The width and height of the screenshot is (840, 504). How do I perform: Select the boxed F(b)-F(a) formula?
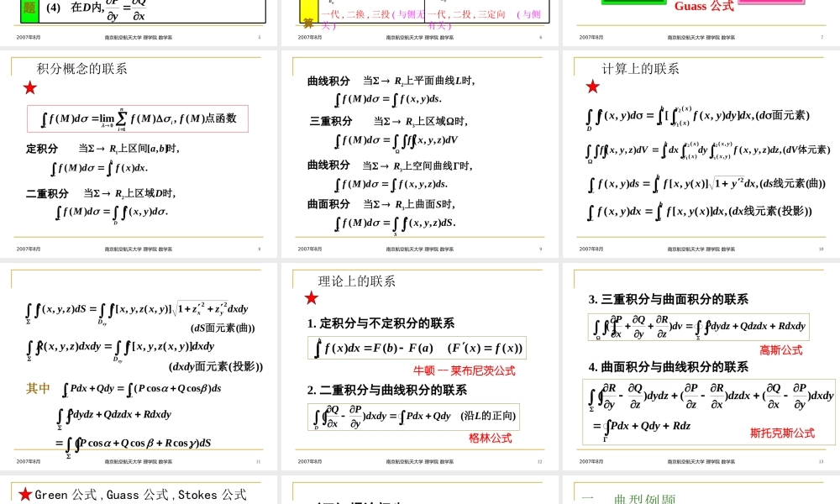[417, 348]
